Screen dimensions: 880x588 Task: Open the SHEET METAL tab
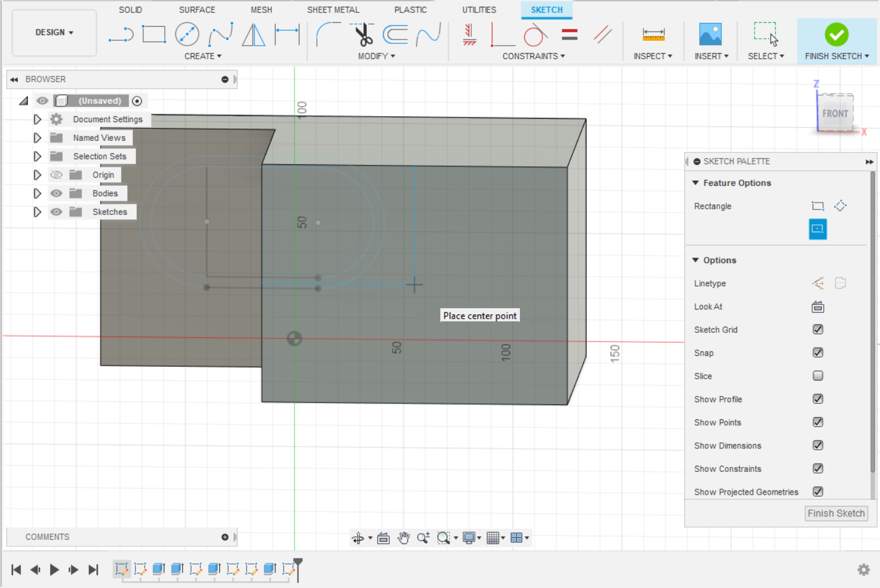click(333, 10)
